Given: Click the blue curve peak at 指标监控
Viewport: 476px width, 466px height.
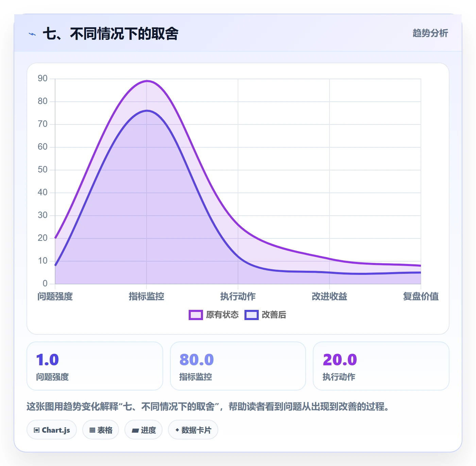Looking at the screenshot, I should coord(147,111).
